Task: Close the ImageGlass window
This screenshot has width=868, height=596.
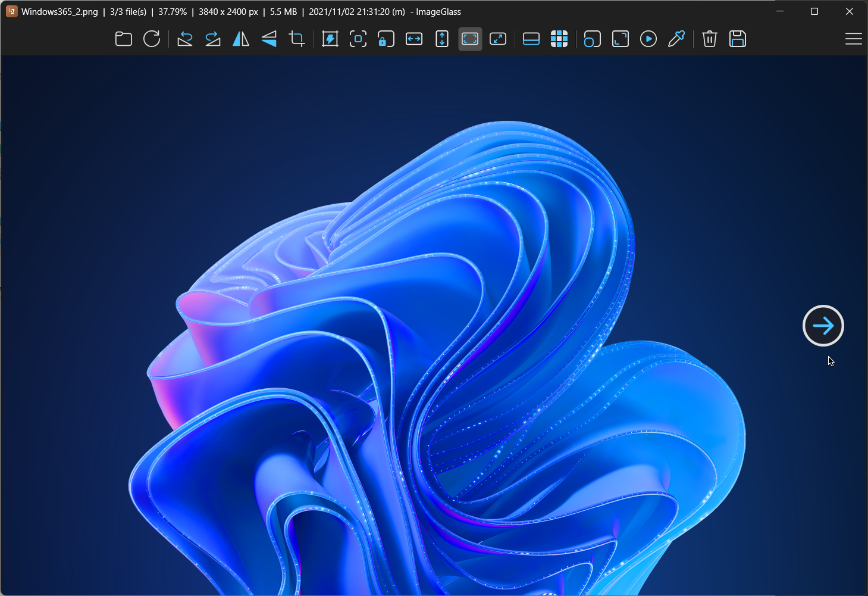Action: pos(850,11)
